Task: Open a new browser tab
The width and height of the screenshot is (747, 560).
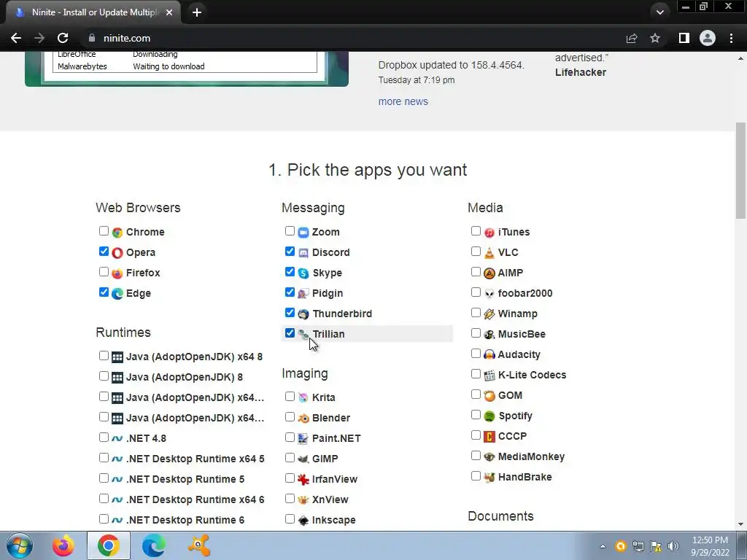Action: tap(197, 12)
